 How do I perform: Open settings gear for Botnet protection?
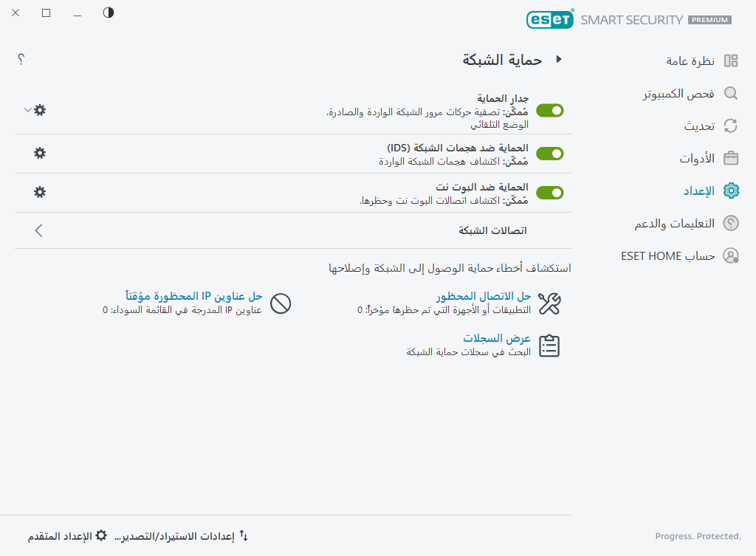coord(39,192)
